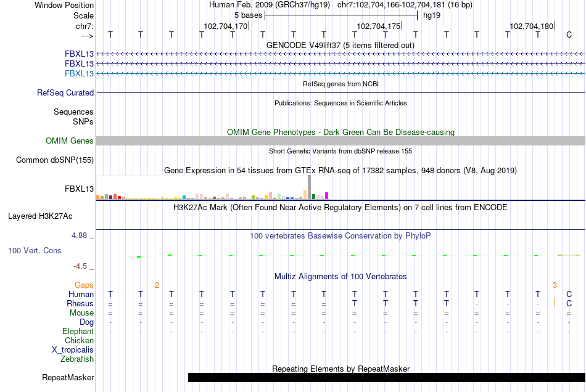This screenshot has height=392, width=586.
Task: Select the Dog alignment row label
Action: (x=87, y=322)
